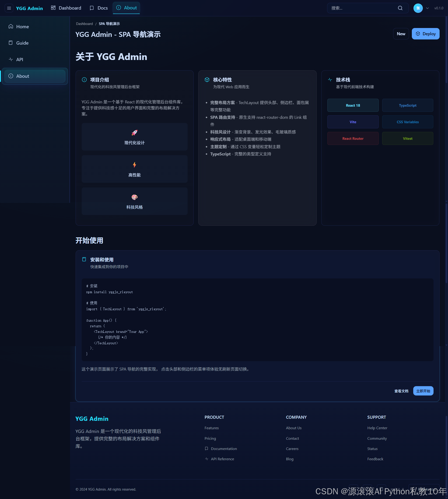
Task: Open the Status footer link
Action: click(372, 449)
